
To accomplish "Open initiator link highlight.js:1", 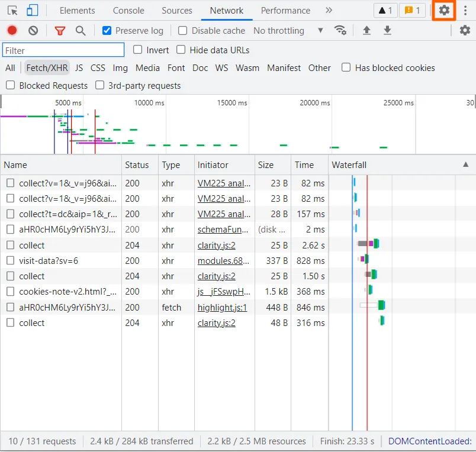I will [x=222, y=307].
